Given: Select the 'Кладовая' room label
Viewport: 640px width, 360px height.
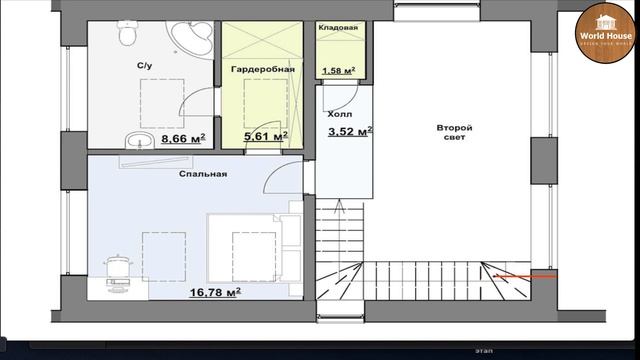Looking at the screenshot, I should tap(338, 28).
